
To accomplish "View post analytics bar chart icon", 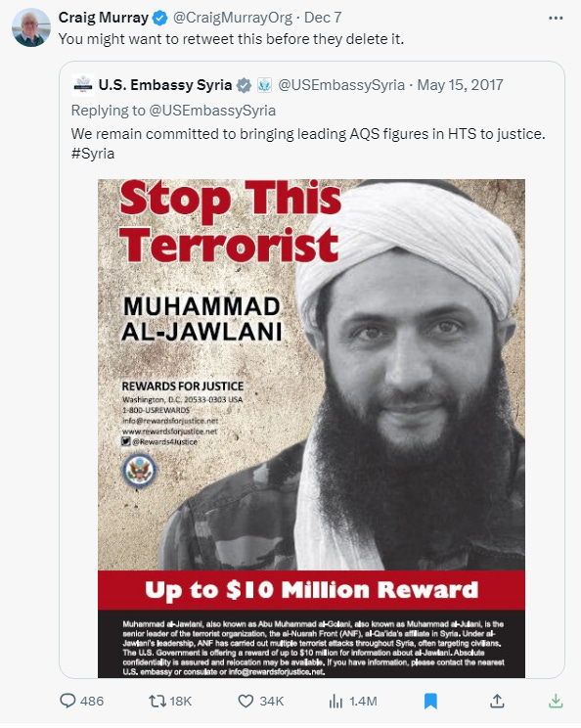I will click(x=335, y=701).
